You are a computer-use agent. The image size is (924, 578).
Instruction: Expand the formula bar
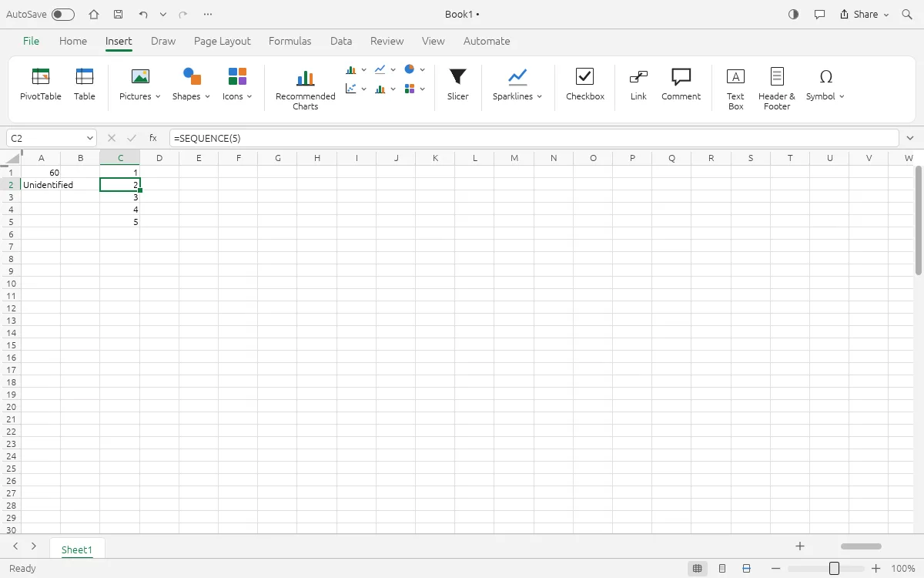(911, 138)
